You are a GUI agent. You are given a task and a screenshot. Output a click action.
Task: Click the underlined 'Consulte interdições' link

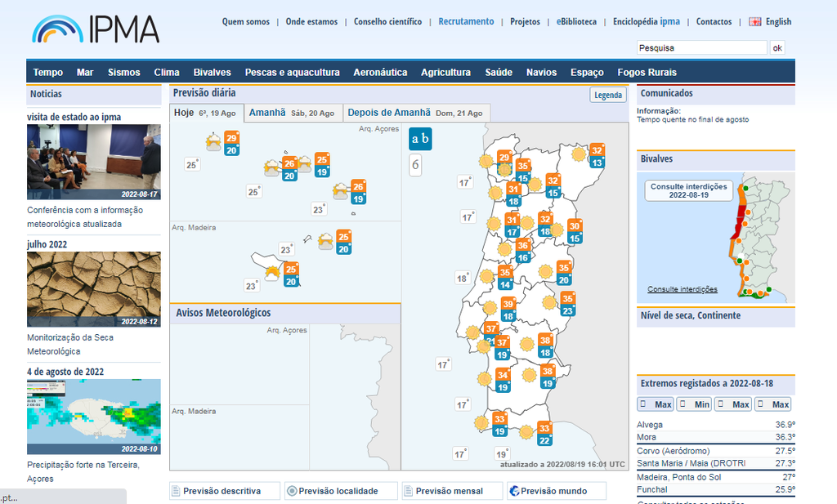[x=683, y=289]
